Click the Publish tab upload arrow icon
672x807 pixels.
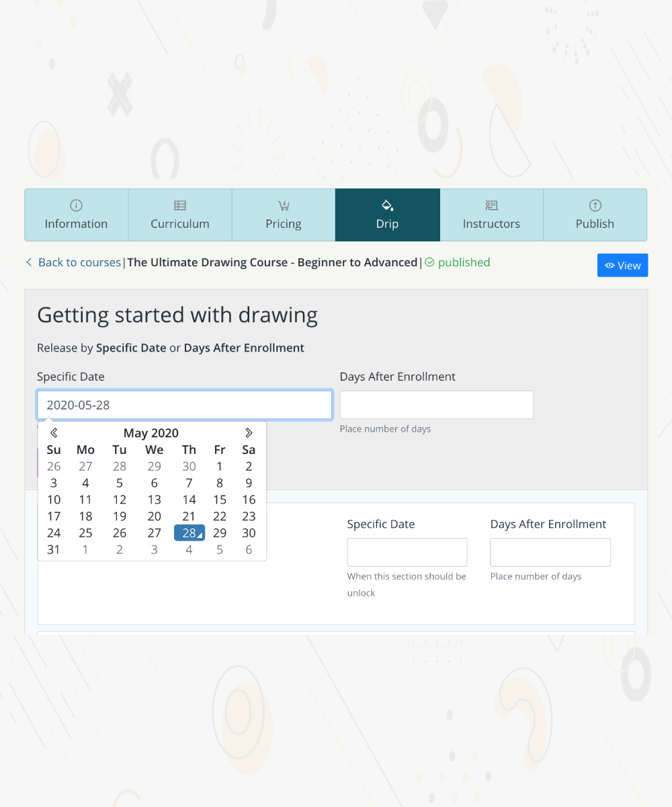(x=595, y=205)
